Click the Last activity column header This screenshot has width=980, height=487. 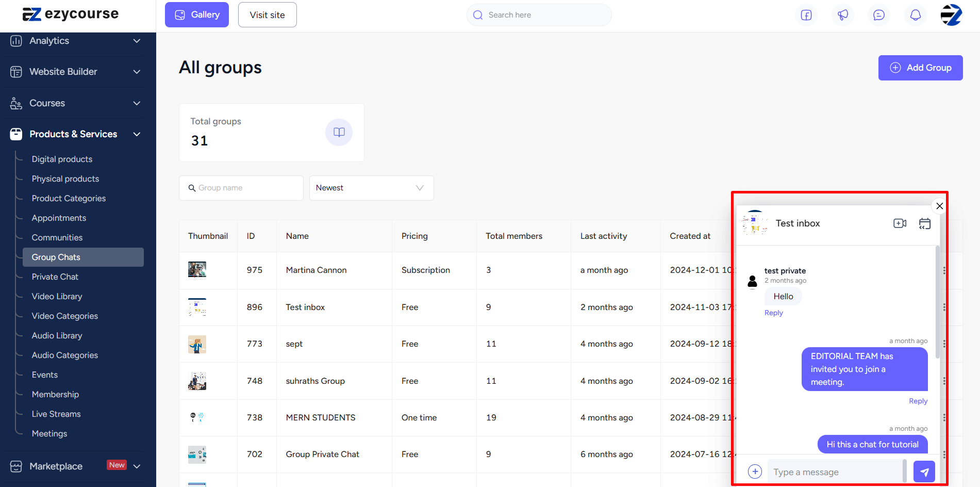pyautogui.click(x=604, y=236)
